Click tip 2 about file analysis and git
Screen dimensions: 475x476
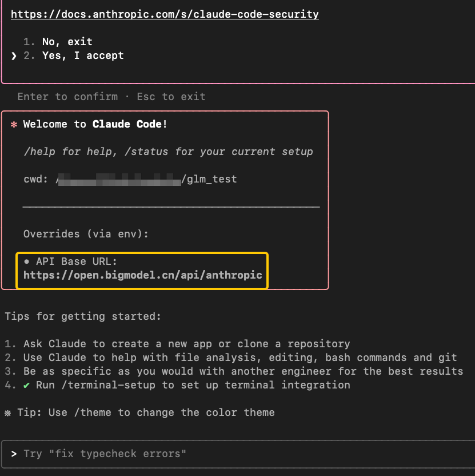[231, 358]
